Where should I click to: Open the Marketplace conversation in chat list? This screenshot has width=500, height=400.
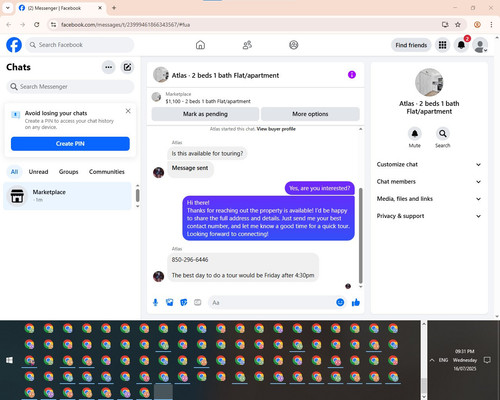pyautogui.click(x=68, y=196)
